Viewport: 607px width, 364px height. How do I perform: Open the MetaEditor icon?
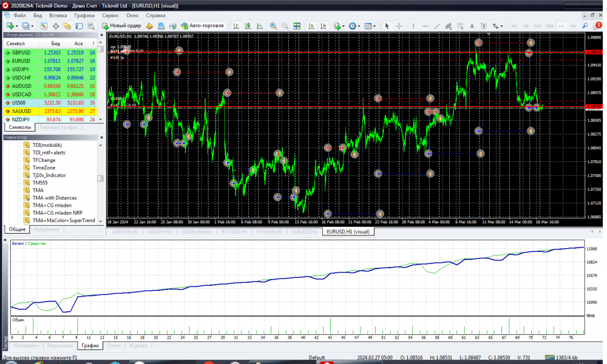[149, 26]
